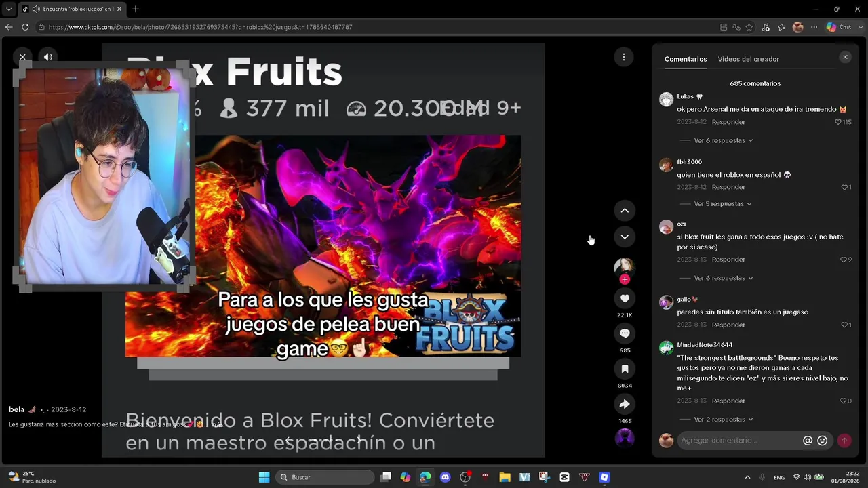Viewport: 868px width, 488px height.
Task: Close the TikTok browser tab
Action: (x=119, y=9)
